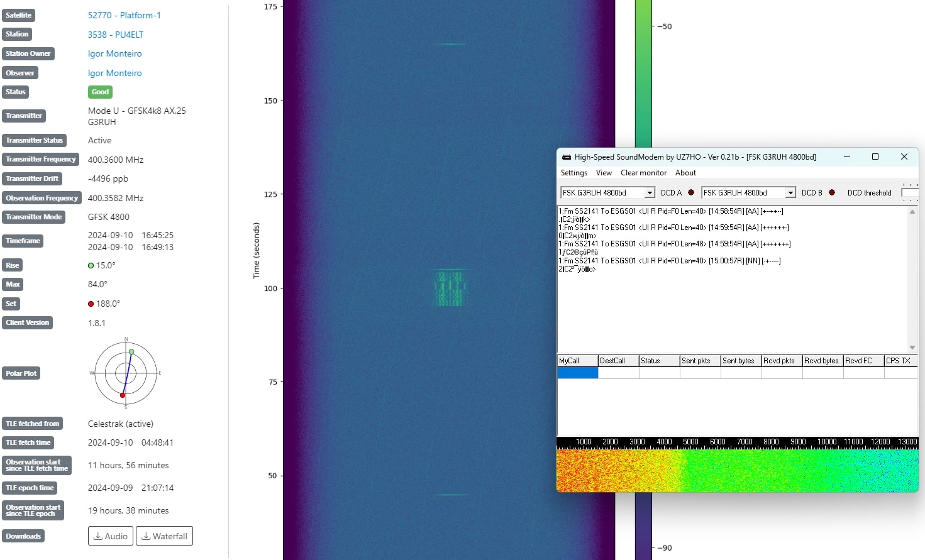
Task: Click the signal burst on the waterfall plot
Action: tap(450, 287)
